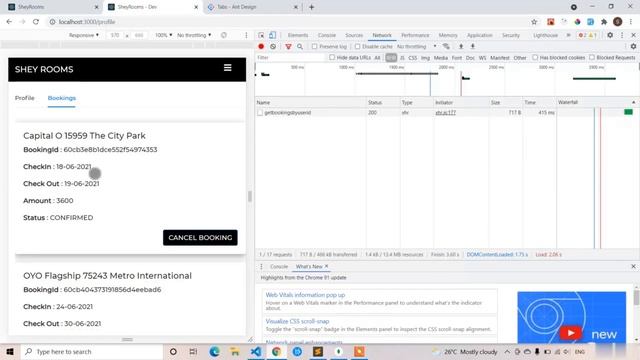The height and width of the screenshot is (360, 640).
Task: Enable Preserve log checkbox
Action: pos(314,47)
